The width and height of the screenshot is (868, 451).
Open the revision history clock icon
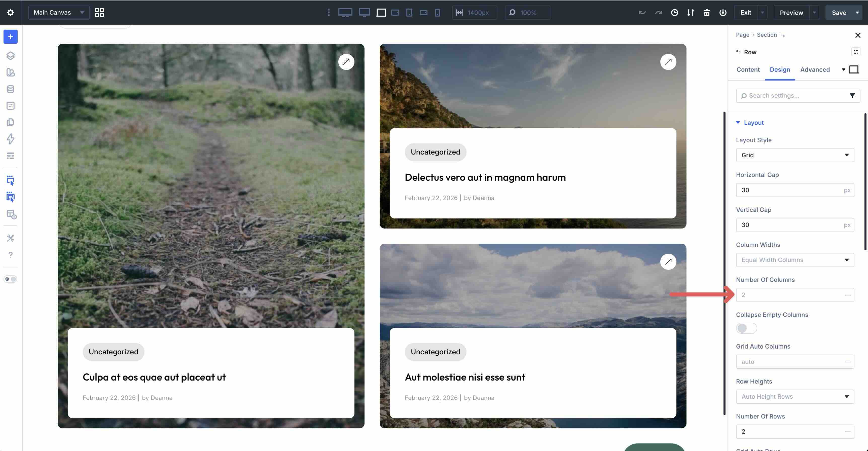coord(674,13)
